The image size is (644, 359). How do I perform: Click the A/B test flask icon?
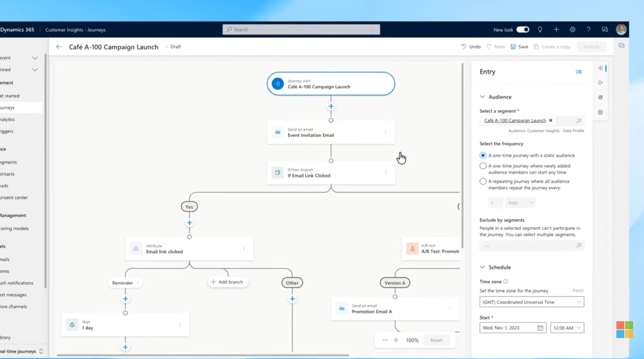412,248
